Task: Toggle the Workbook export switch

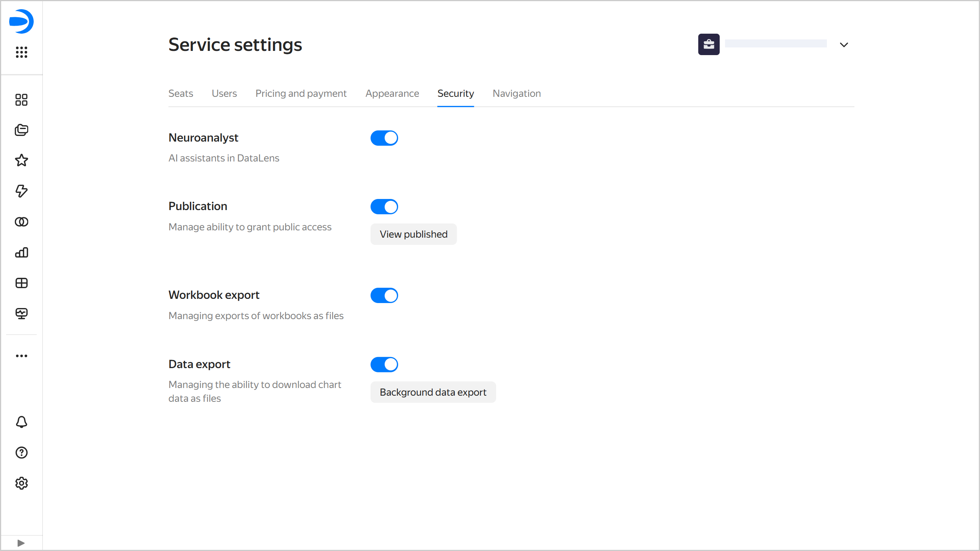Action: pyautogui.click(x=384, y=295)
